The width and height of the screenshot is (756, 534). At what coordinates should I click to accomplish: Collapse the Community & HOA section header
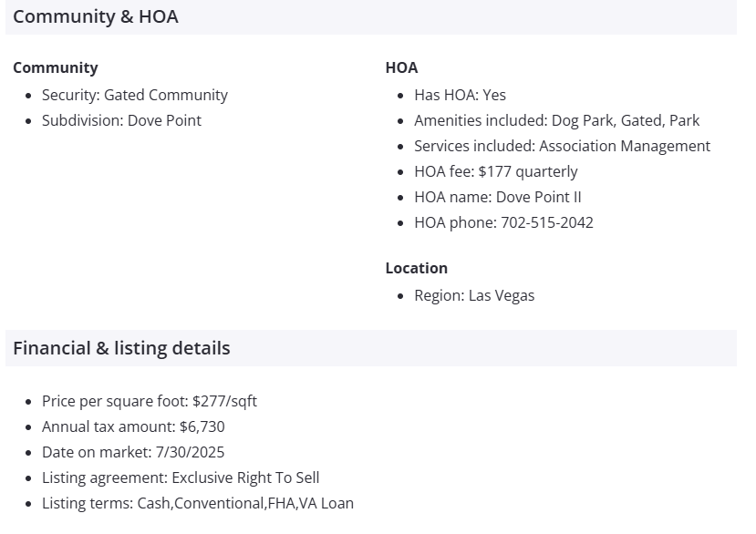96,16
